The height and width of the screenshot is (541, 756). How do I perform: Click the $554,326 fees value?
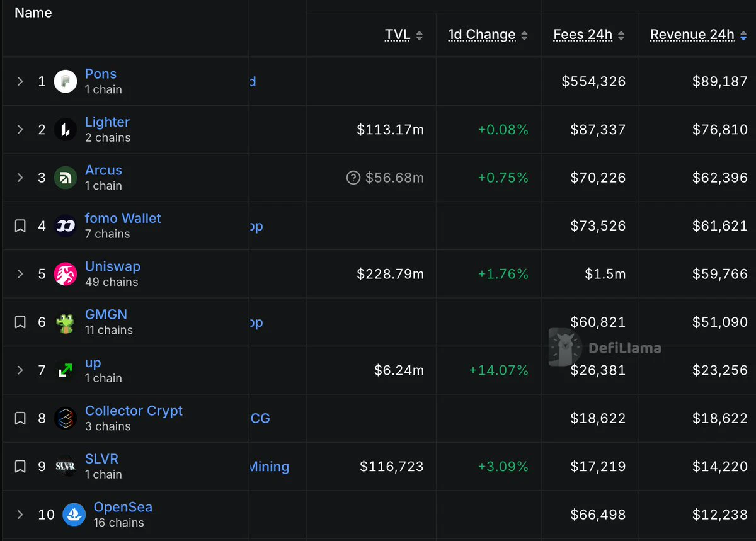[593, 82]
